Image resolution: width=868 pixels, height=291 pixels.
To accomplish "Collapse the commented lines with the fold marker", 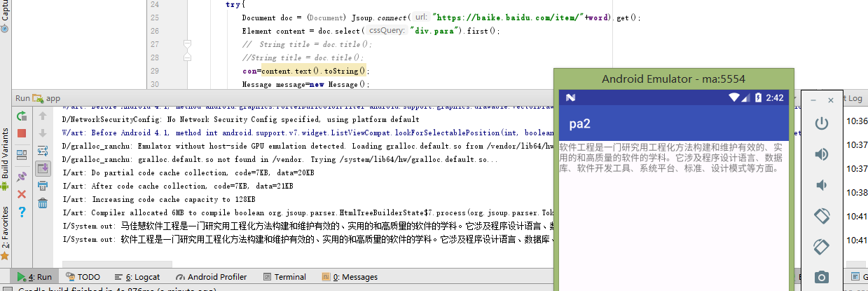I will point(188,44).
